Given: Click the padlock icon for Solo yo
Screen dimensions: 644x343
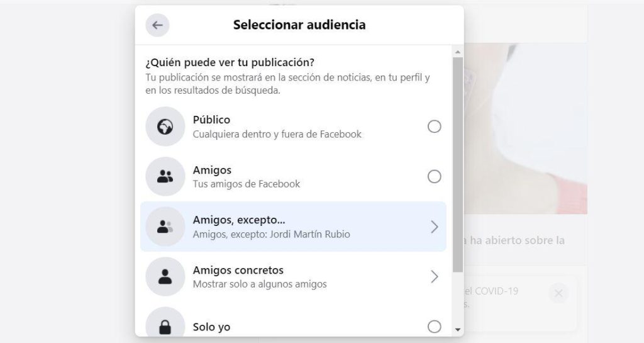Looking at the screenshot, I should click(165, 326).
